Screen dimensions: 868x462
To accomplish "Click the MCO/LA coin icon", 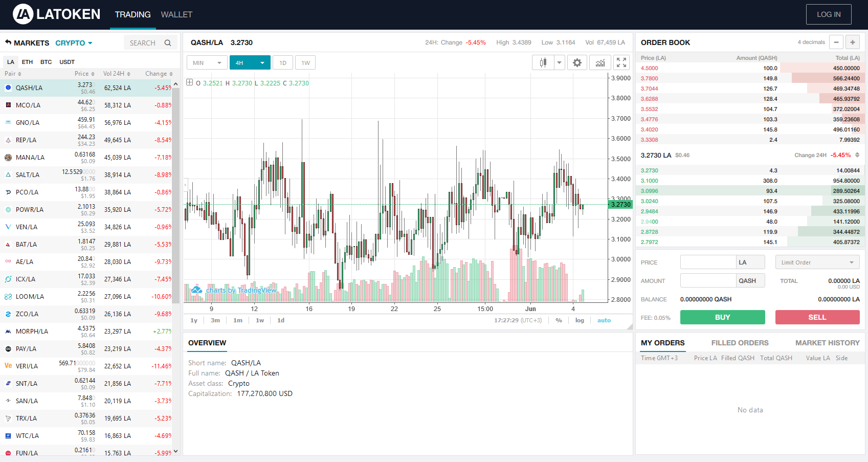I will click(8, 105).
